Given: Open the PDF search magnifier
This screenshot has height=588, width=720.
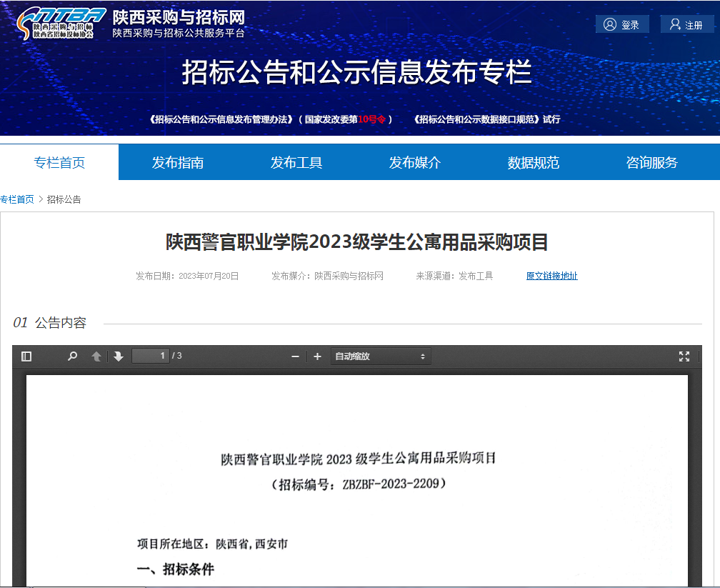Looking at the screenshot, I should (72, 357).
